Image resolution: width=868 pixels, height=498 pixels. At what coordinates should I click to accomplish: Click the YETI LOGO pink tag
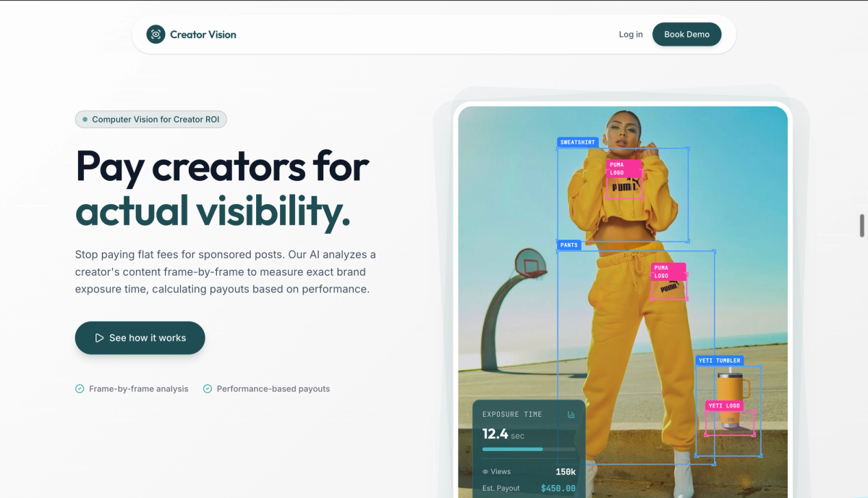pyautogui.click(x=724, y=406)
